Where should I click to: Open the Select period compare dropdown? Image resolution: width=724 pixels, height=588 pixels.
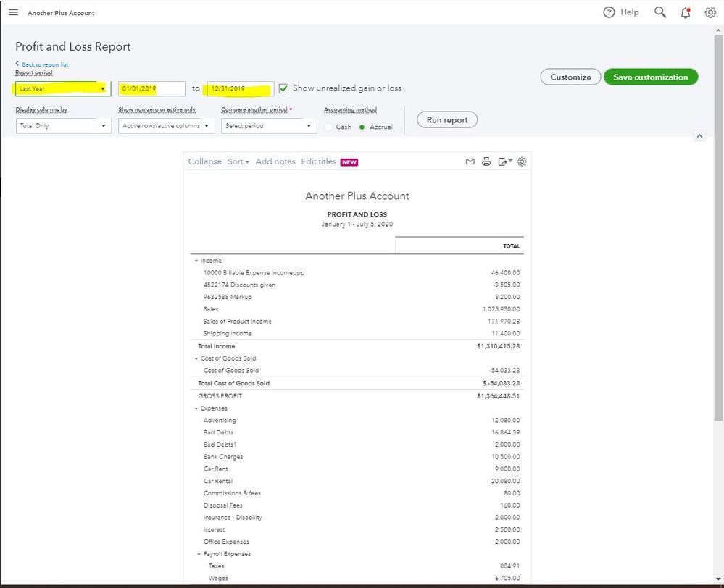269,125
